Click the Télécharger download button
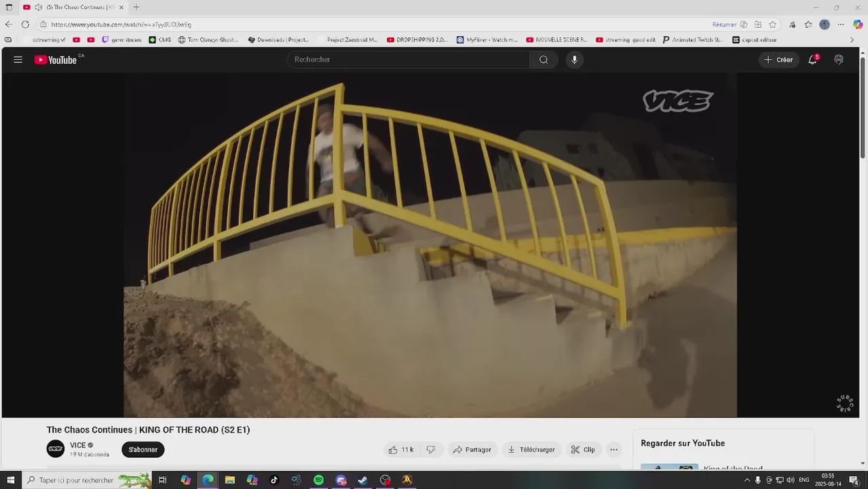 [x=531, y=450]
